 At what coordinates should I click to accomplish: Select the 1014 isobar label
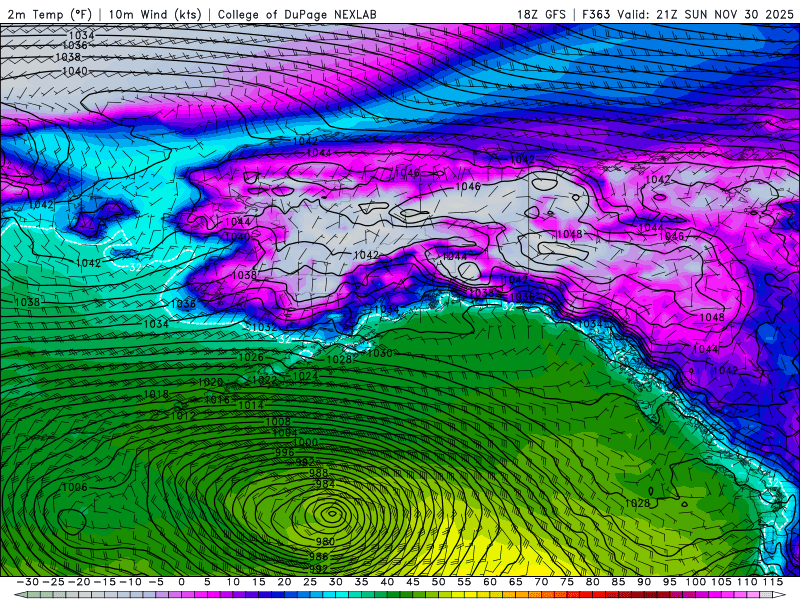251,405
